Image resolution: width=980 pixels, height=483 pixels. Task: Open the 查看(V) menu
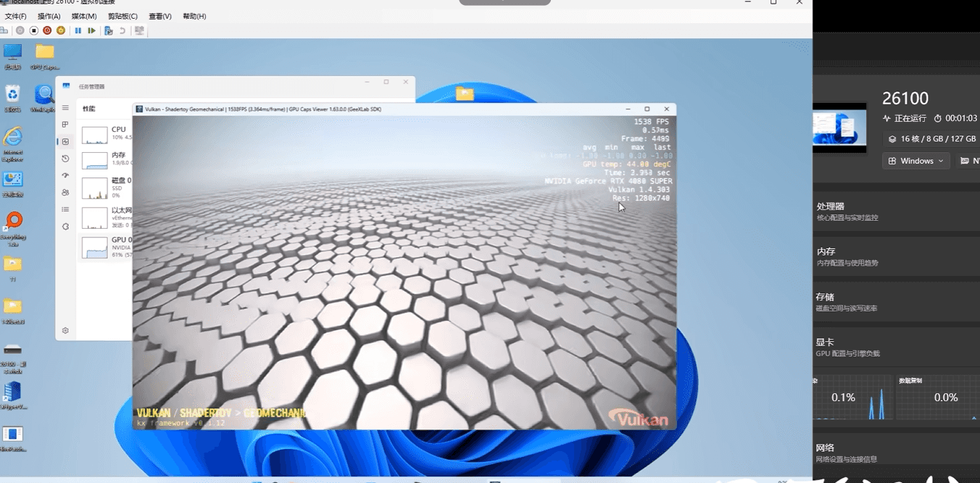pyautogui.click(x=160, y=16)
